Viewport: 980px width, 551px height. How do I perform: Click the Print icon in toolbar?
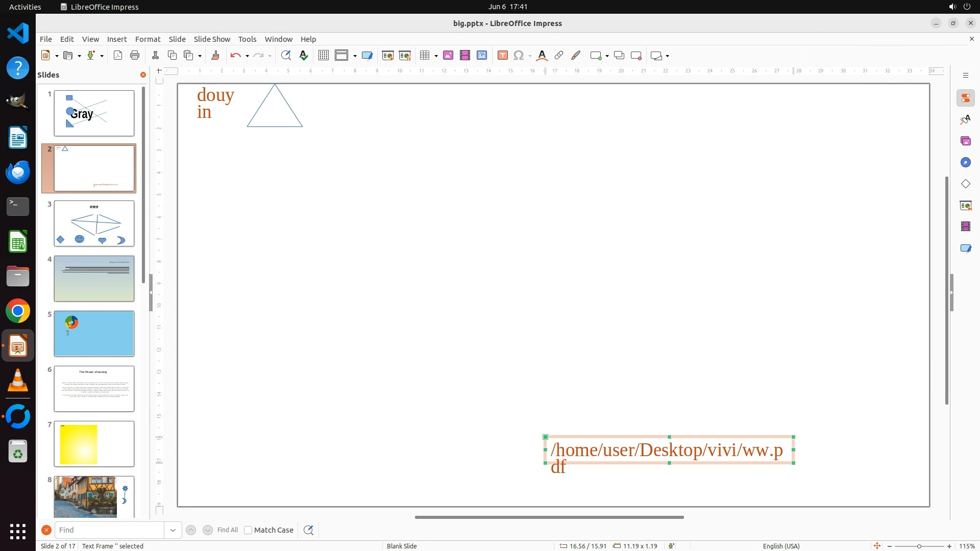135,56
